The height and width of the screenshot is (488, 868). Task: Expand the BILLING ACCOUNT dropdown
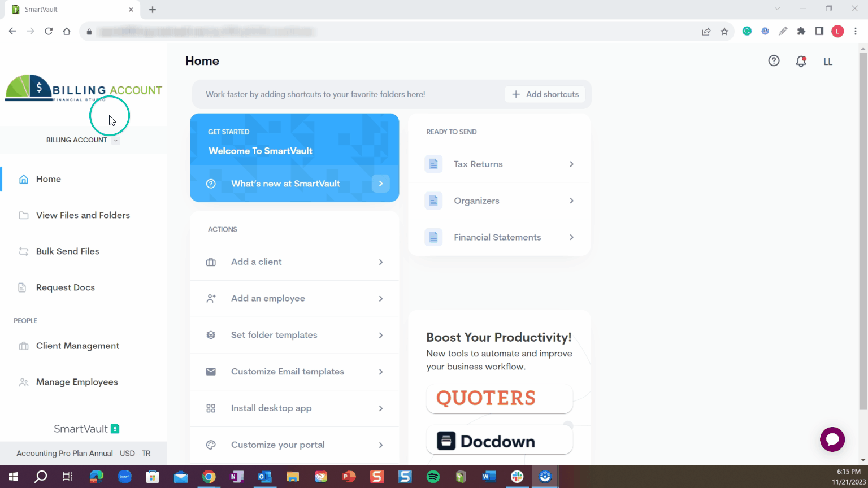[x=115, y=140]
